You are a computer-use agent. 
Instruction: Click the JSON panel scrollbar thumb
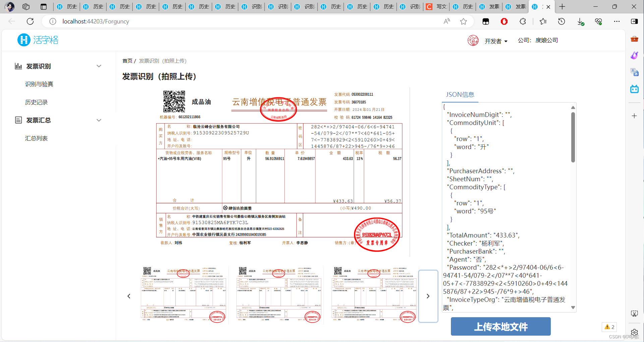click(x=573, y=137)
